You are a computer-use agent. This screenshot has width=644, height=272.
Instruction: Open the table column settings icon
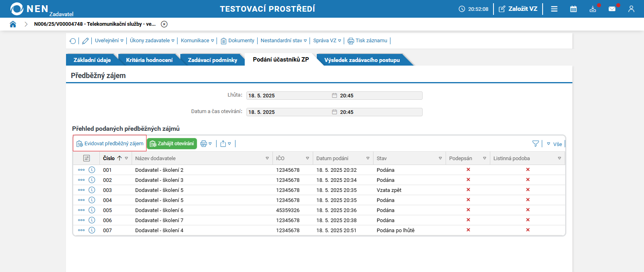coord(87,158)
